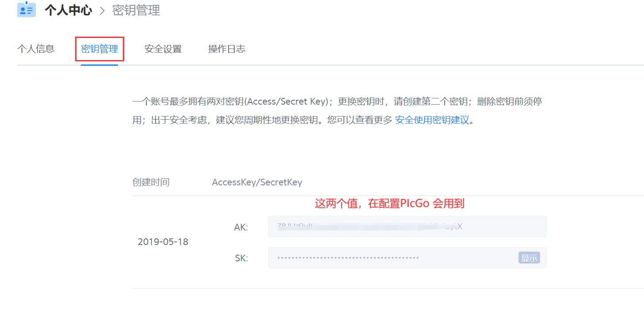Click 显示 to reveal the SK
Screen dimensions: 644x320
pos(529,258)
